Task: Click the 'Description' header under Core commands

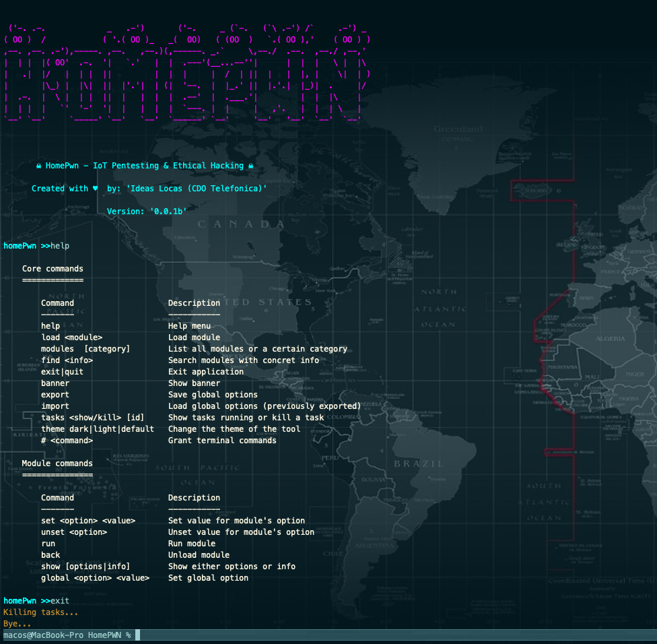Action: pyautogui.click(x=194, y=303)
